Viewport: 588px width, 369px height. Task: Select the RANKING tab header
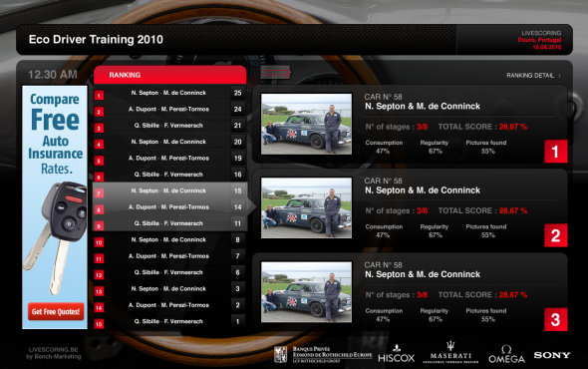click(x=169, y=75)
